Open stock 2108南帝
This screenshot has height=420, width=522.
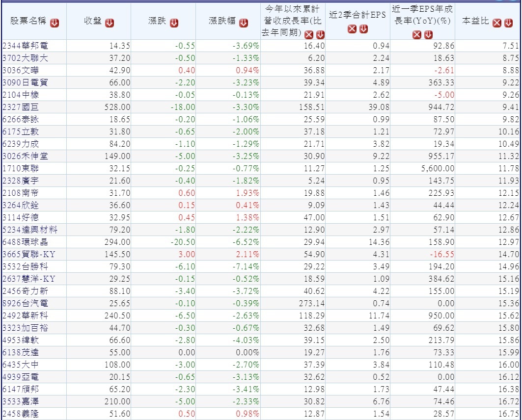click(x=21, y=193)
